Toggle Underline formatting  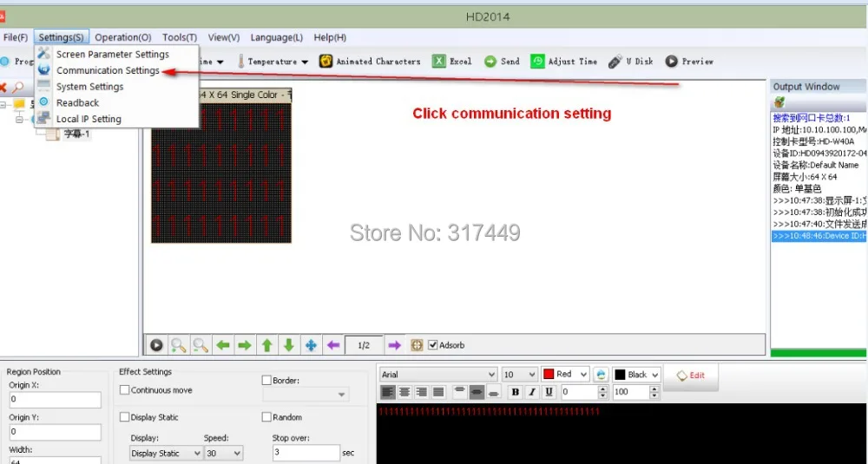click(x=549, y=392)
